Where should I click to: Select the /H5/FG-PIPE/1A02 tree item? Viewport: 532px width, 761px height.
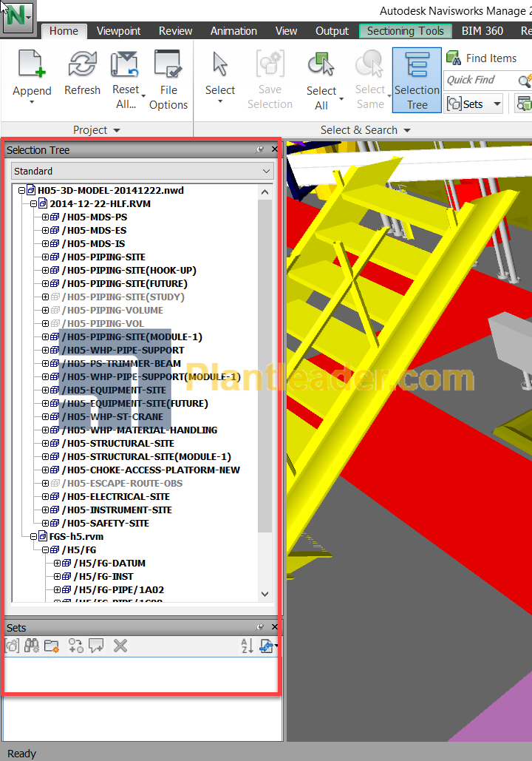click(119, 589)
